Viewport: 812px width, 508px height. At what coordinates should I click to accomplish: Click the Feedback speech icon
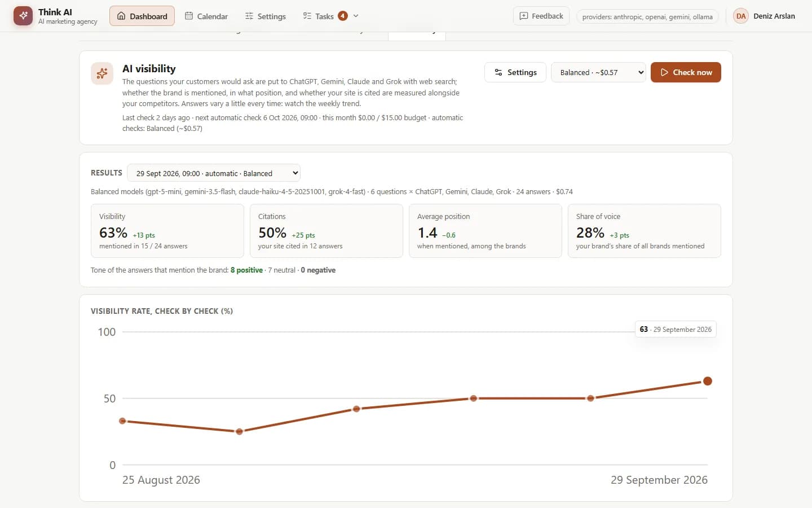(524, 16)
